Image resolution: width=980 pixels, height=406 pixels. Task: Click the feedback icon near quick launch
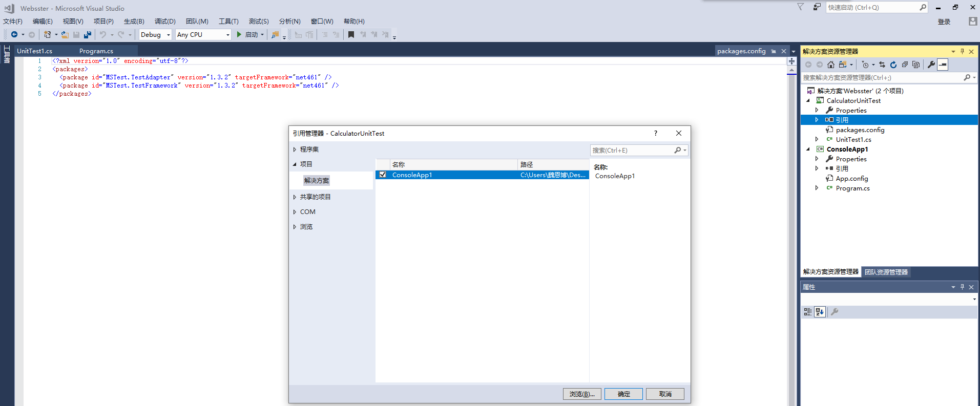click(x=817, y=7)
